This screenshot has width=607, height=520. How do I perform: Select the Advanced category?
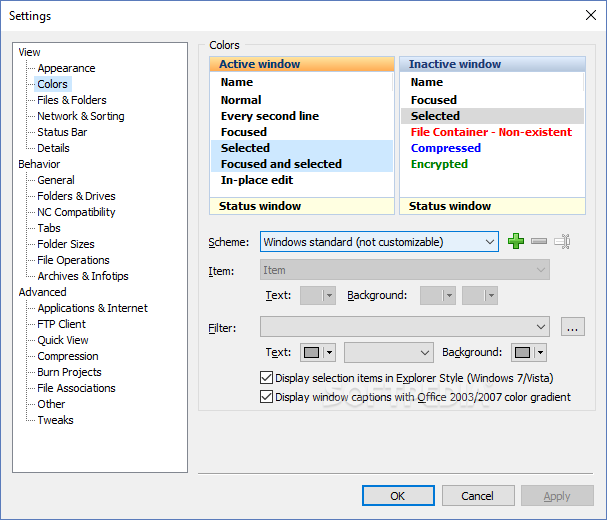coord(42,292)
